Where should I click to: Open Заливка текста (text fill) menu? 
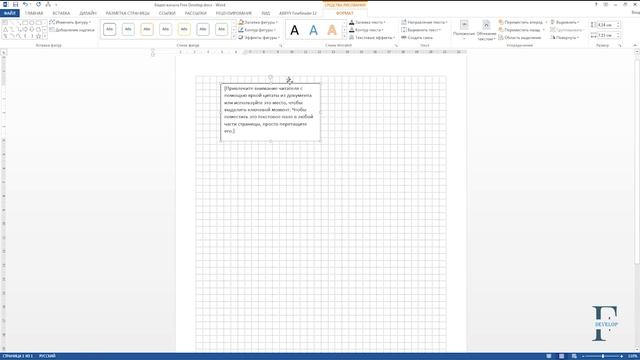367,22
